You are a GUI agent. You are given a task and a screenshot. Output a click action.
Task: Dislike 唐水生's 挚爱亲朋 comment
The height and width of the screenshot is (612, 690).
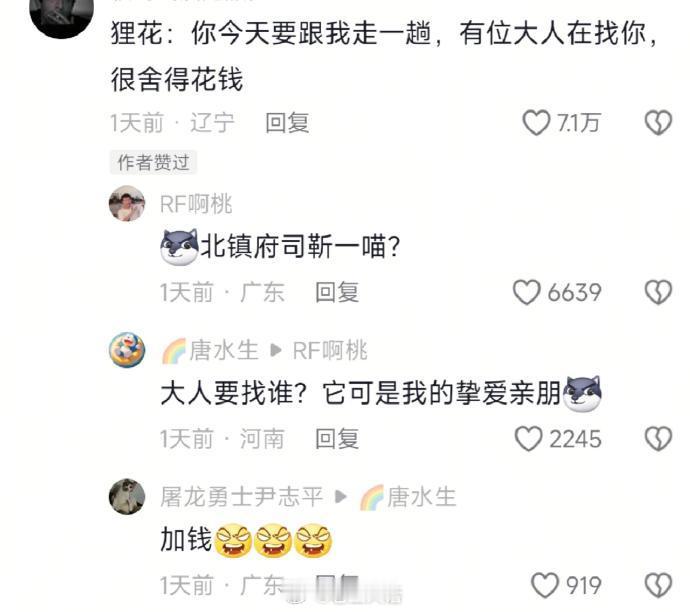tap(658, 439)
